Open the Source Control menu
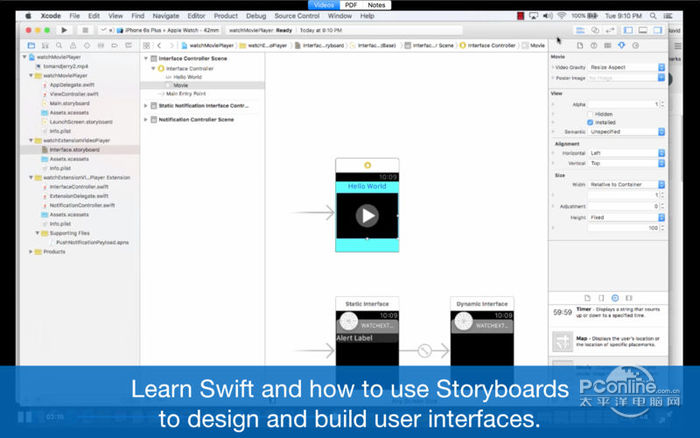This screenshot has width=700, height=438. [297, 16]
